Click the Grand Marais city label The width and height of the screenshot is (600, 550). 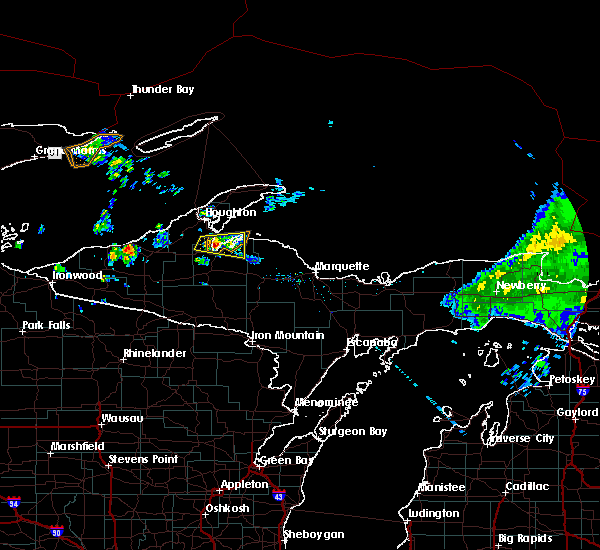pyautogui.click(x=71, y=150)
